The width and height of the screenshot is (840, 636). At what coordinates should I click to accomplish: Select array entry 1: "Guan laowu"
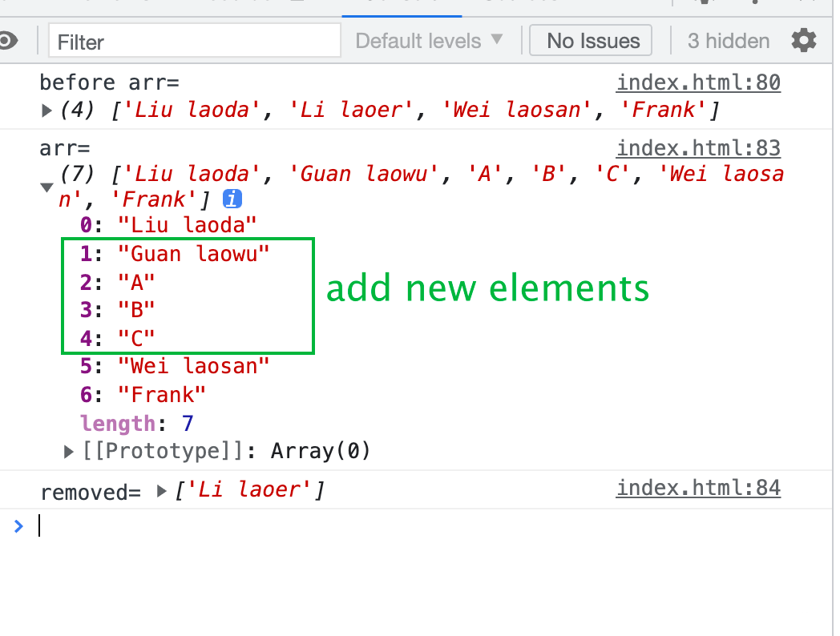coord(175,254)
